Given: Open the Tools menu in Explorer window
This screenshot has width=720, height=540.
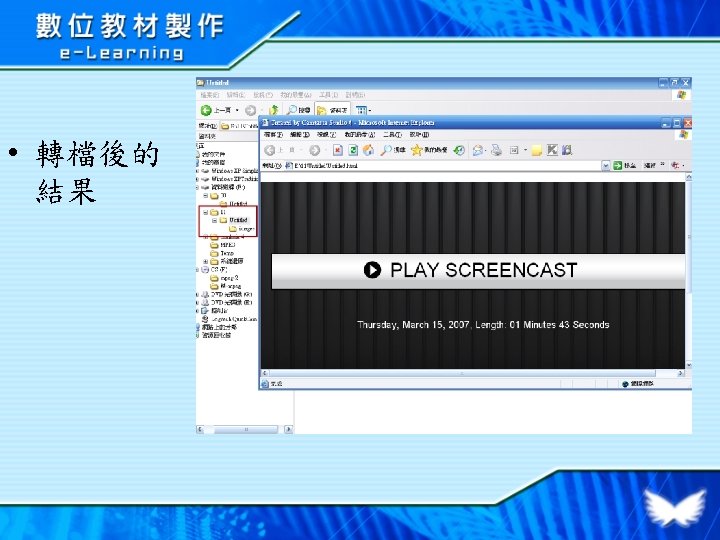Looking at the screenshot, I should (328, 95).
